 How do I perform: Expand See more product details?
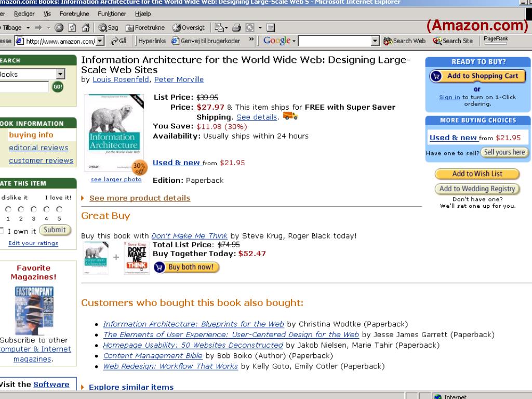pos(139,198)
